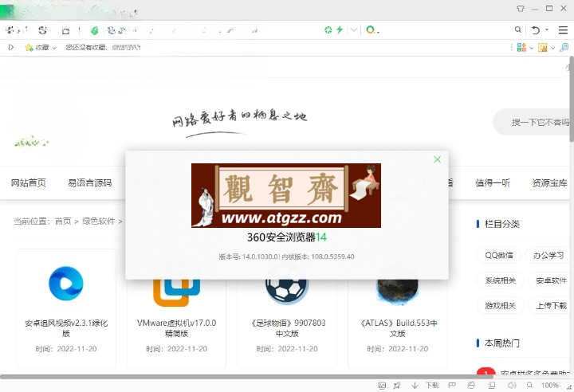The width and height of the screenshot is (574, 392).
Task: Select the 安卓软件 category tag
Action: [551, 280]
